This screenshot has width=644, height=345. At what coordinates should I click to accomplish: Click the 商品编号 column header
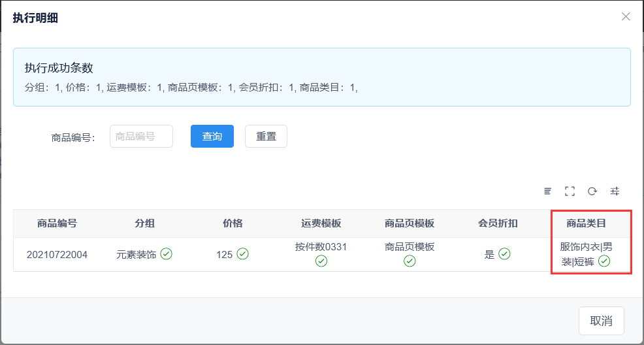coord(57,223)
